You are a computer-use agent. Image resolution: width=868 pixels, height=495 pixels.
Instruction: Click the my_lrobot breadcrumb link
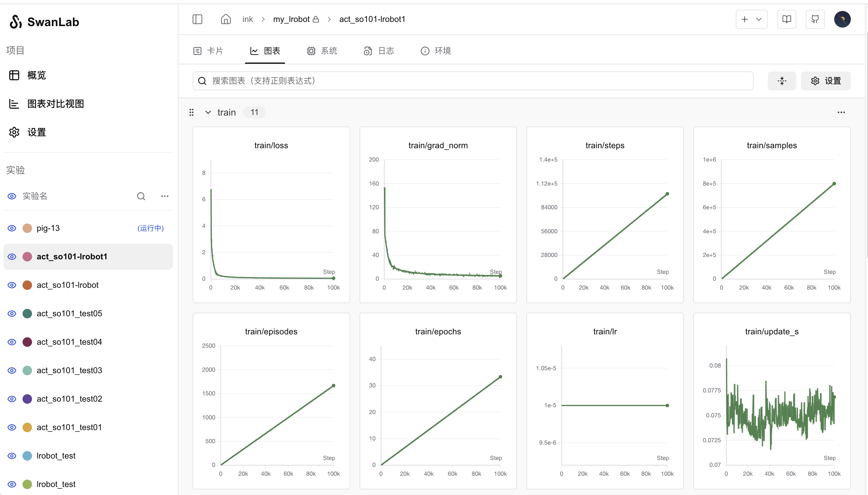pos(291,19)
